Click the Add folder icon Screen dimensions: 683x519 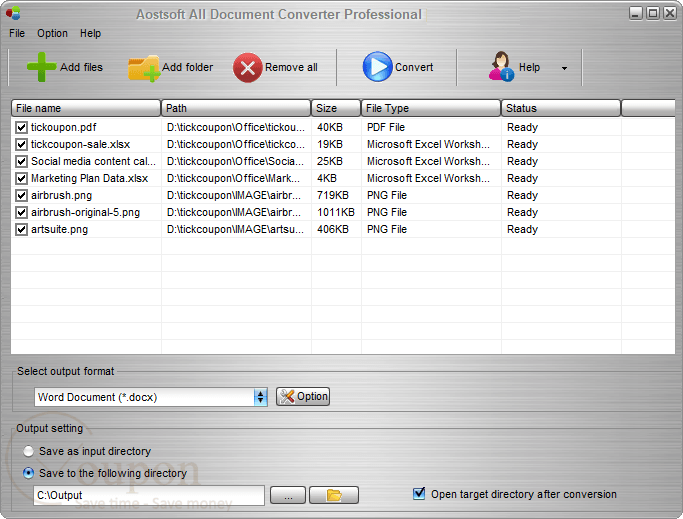point(143,68)
